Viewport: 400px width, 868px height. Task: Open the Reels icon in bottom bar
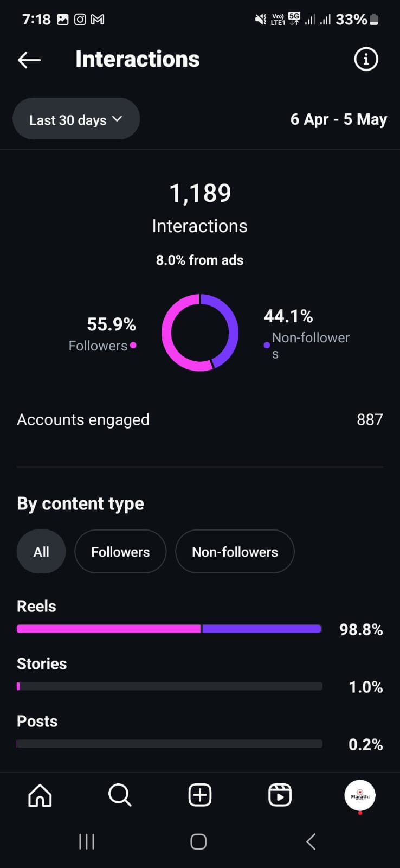pyautogui.click(x=280, y=795)
